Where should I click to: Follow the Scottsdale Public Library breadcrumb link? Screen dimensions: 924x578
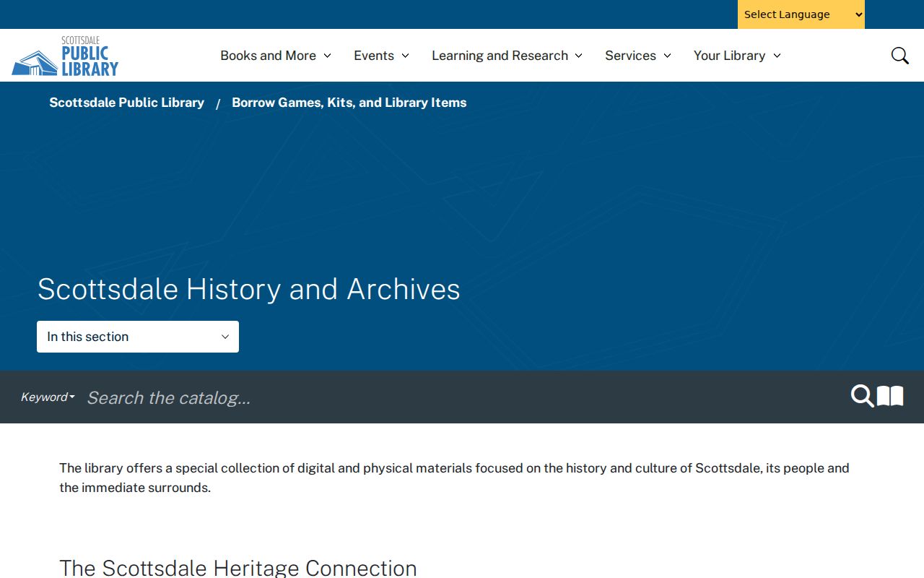(127, 103)
